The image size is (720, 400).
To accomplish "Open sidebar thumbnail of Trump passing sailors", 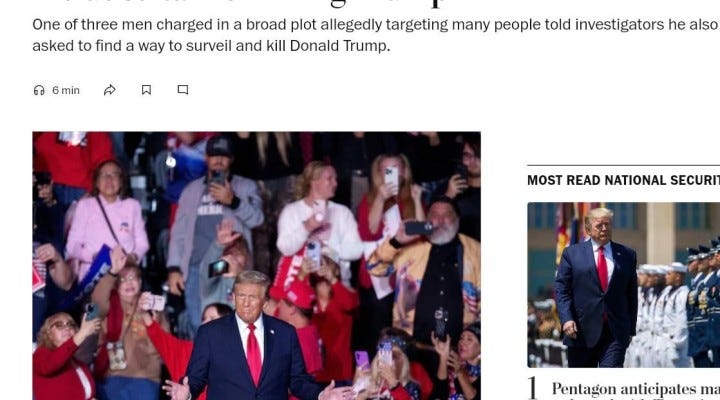I will click(x=624, y=285).
